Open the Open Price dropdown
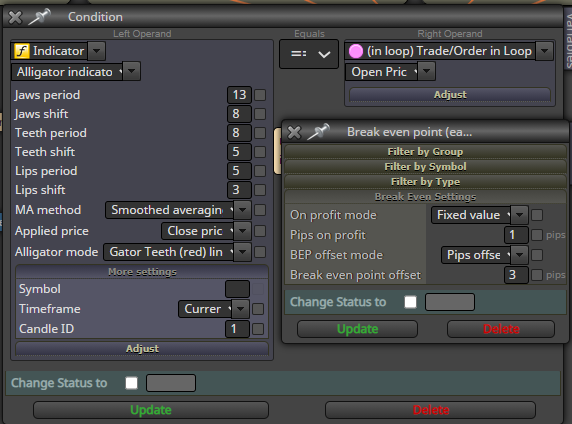Viewport: 572px width, 424px height. click(x=426, y=71)
